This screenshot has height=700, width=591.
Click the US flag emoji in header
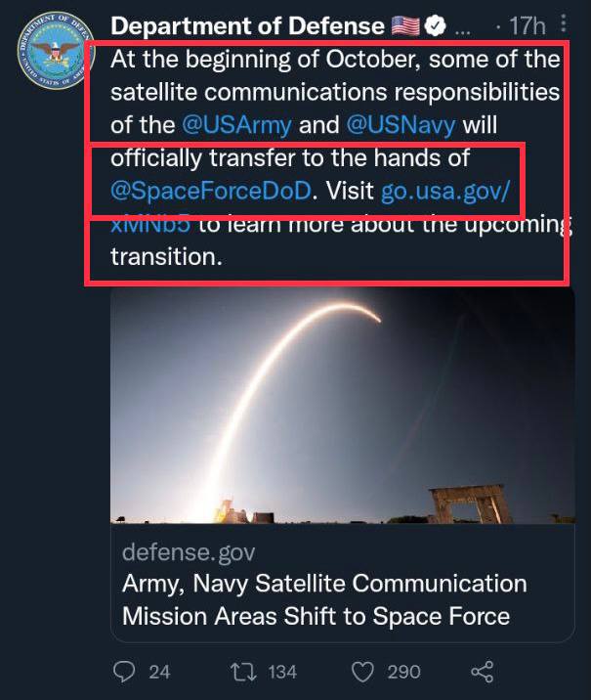pyautogui.click(x=404, y=24)
